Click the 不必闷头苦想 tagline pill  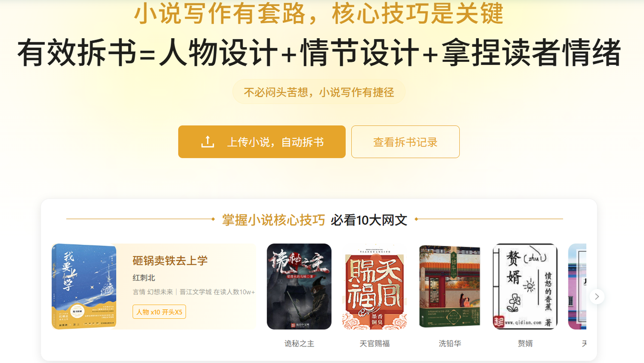[318, 92]
